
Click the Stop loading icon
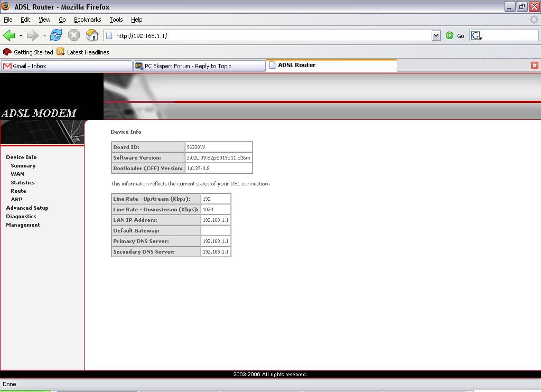pos(74,35)
